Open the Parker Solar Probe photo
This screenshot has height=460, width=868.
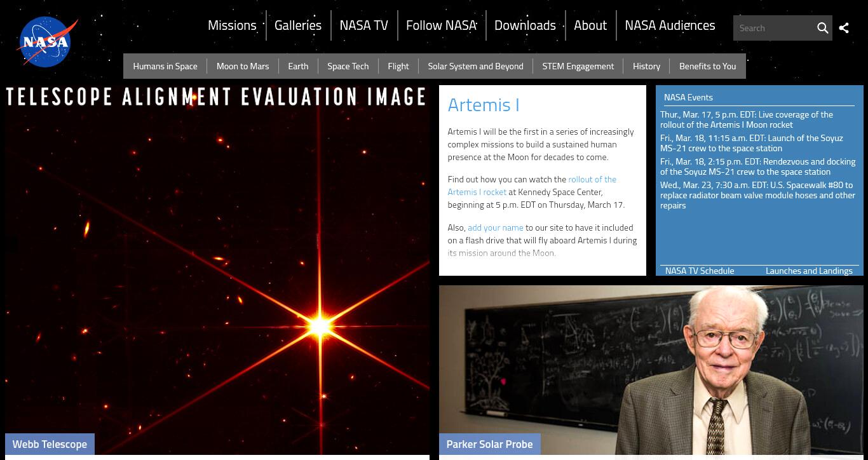[651, 370]
